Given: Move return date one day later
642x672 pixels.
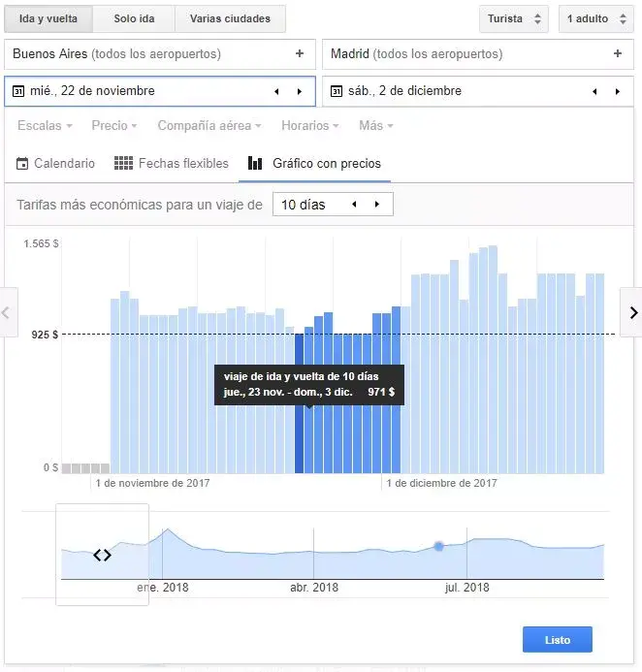Looking at the screenshot, I should click(x=618, y=91).
